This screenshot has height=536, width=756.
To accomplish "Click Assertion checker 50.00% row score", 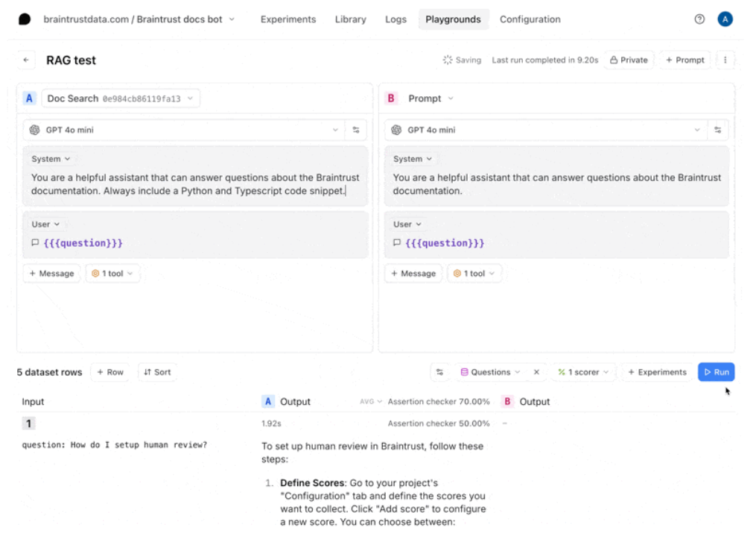I will point(438,423).
